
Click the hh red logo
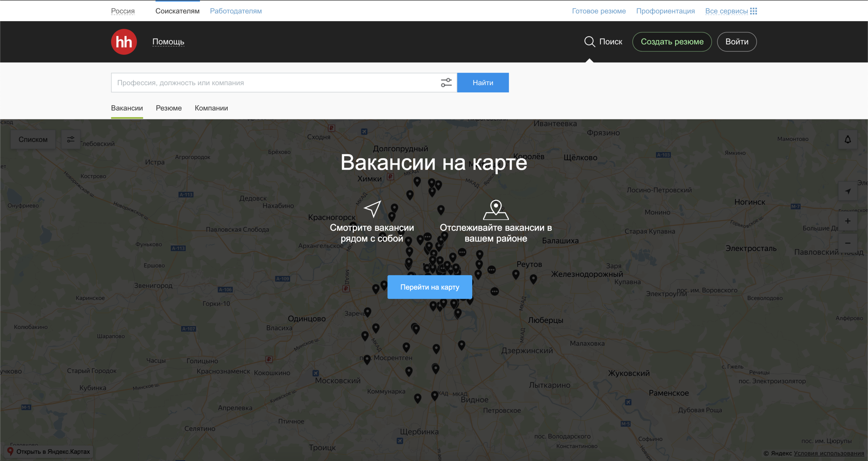(x=124, y=42)
